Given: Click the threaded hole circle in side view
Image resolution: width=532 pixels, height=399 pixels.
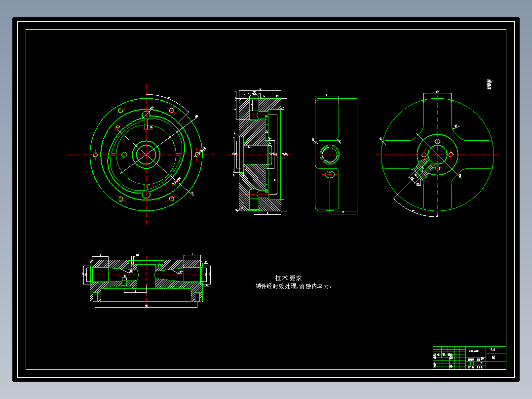Looking at the screenshot, I should [330, 155].
